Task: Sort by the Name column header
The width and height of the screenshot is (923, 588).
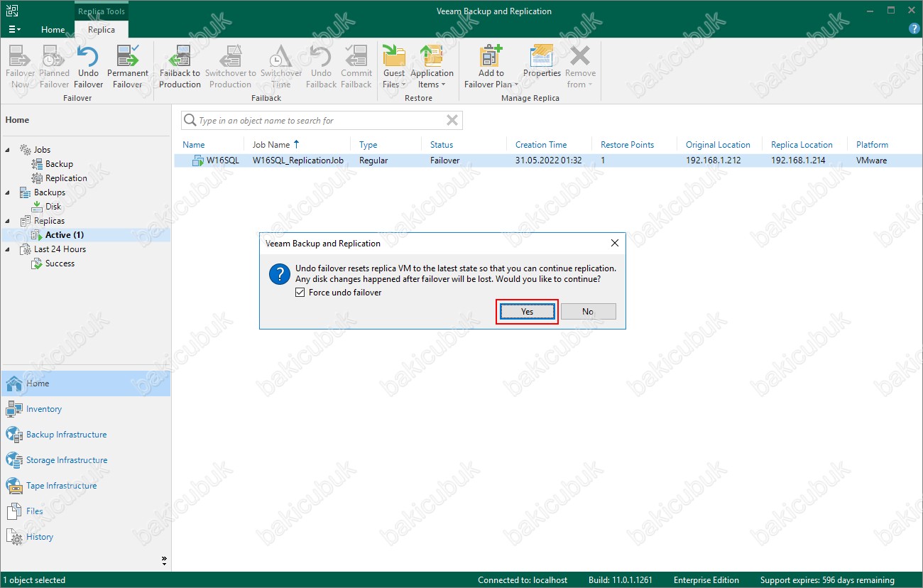Action: tap(193, 145)
